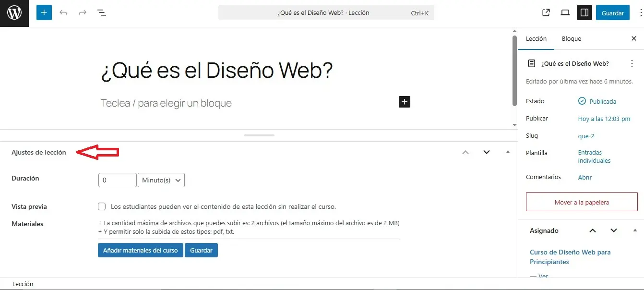Open lesson actions three-dot menu

[632, 63]
